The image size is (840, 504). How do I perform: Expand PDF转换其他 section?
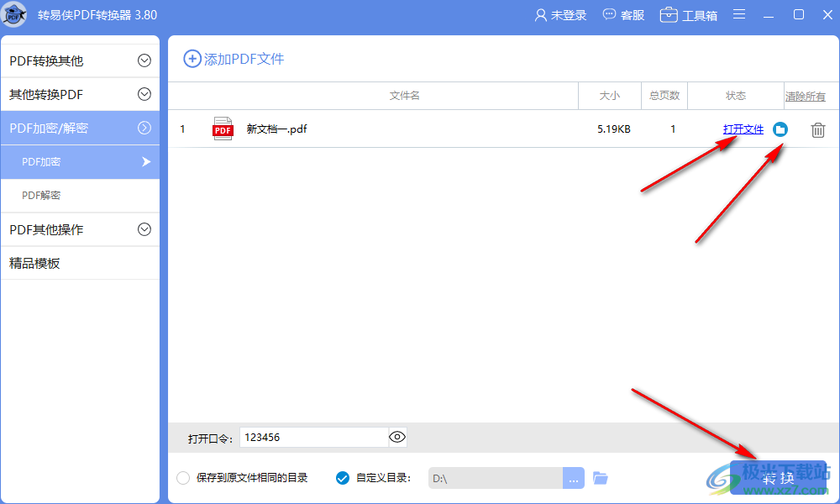(x=81, y=60)
